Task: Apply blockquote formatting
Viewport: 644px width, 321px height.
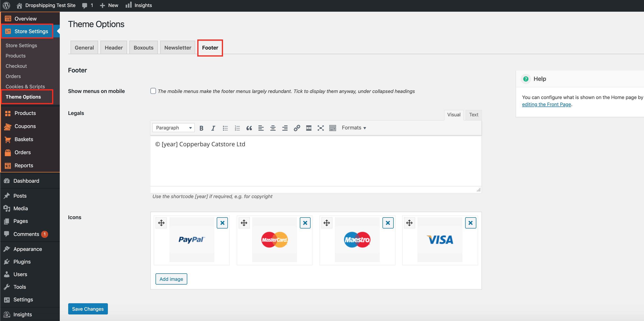Action: point(249,128)
